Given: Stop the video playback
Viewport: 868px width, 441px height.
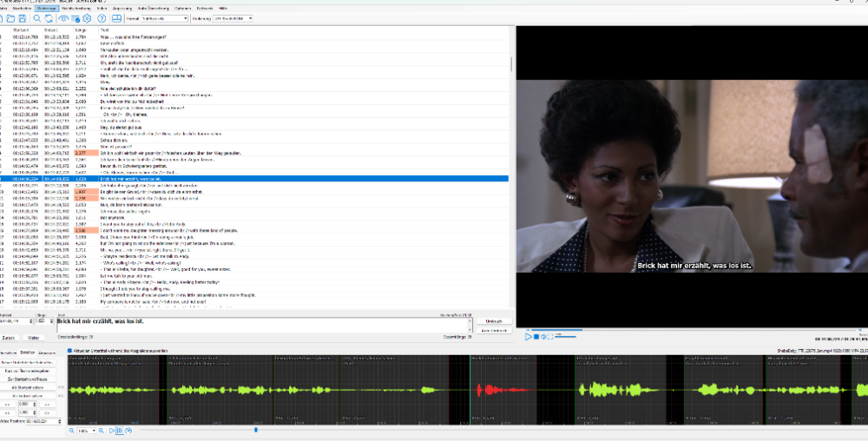Looking at the screenshot, I should [x=536, y=337].
